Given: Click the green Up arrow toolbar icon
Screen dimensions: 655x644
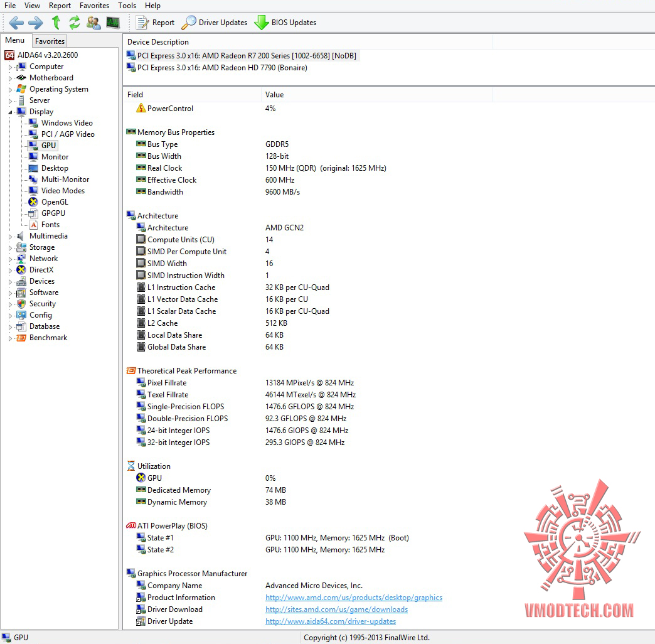Looking at the screenshot, I should tap(56, 23).
